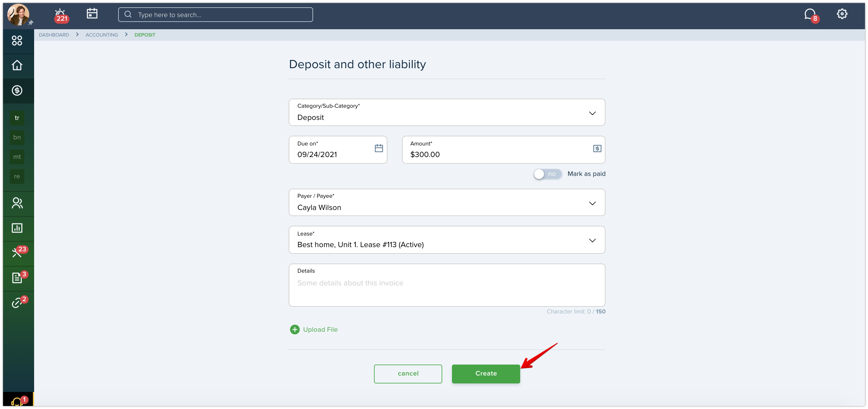Go to DASHBOARD breadcrumb
This screenshot has width=868, height=409.
pos(54,35)
